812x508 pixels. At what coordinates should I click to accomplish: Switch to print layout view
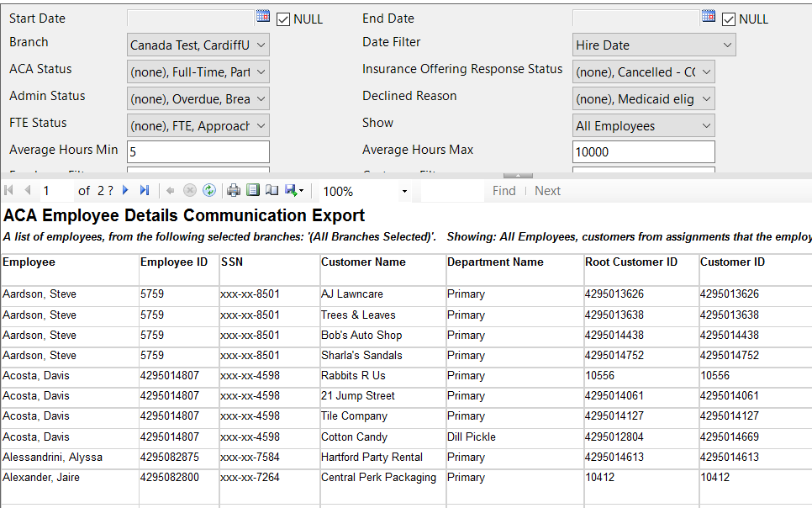point(253,190)
